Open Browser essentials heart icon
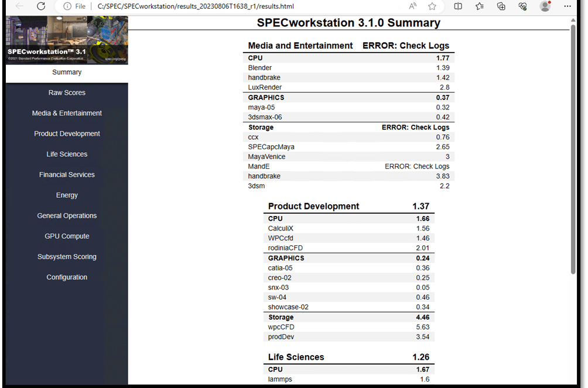This screenshot has height=388, width=588. [x=523, y=6]
